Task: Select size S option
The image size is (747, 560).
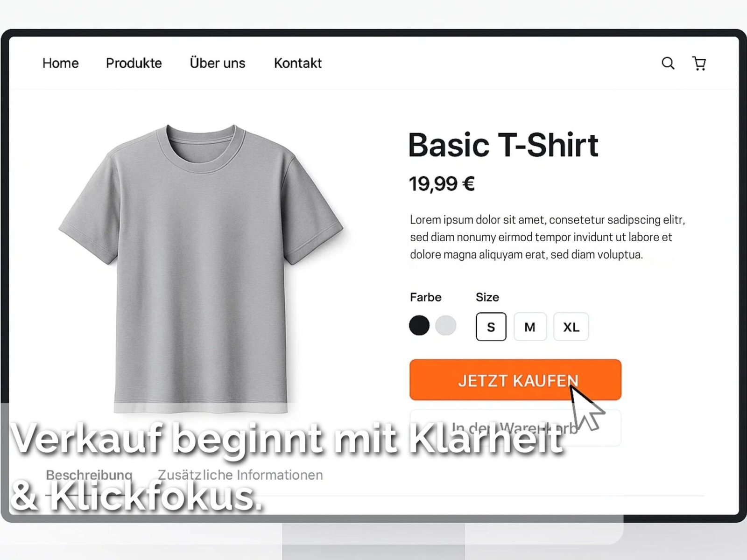Action: [491, 327]
